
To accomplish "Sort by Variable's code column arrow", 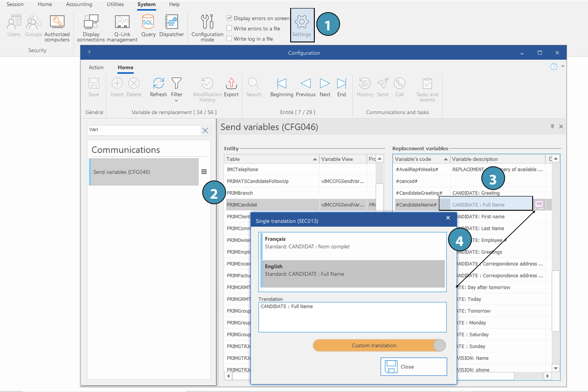I will [x=446, y=159].
